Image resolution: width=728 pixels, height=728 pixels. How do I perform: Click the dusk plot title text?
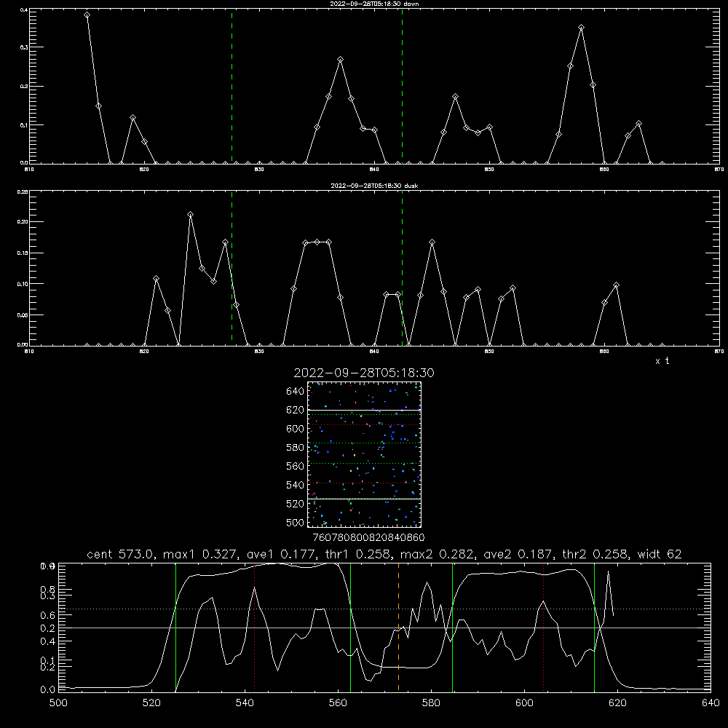pos(374,186)
